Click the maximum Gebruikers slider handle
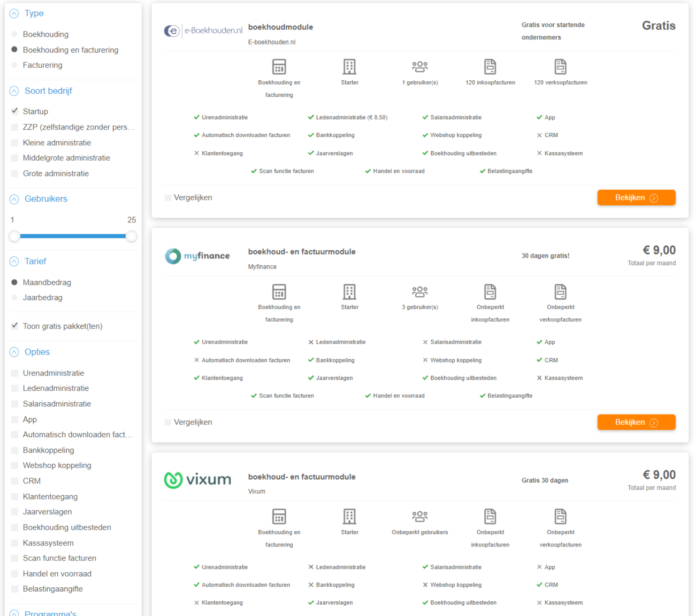696x616 pixels. point(131,236)
